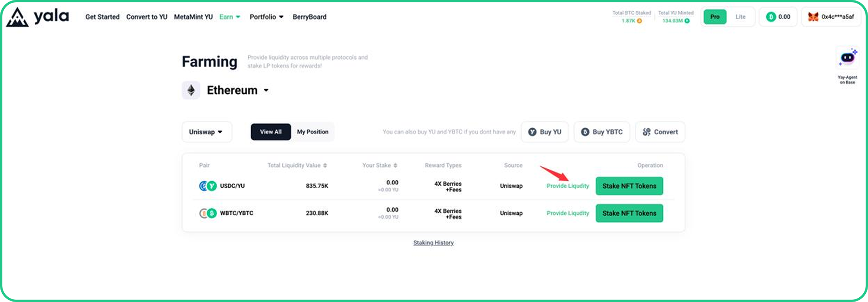Select the View All filter
Viewport: 868px width, 302px height.
(271, 132)
